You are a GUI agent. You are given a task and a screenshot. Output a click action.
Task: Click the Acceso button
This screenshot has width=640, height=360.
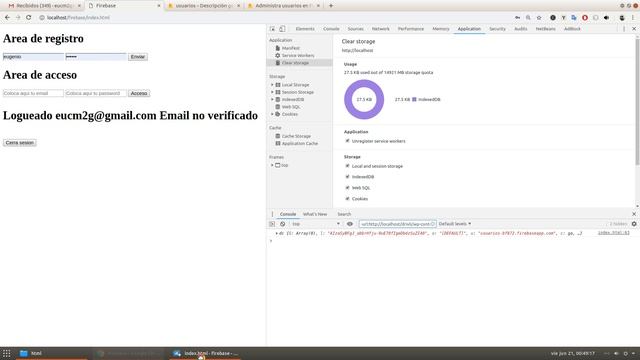click(139, 93)
